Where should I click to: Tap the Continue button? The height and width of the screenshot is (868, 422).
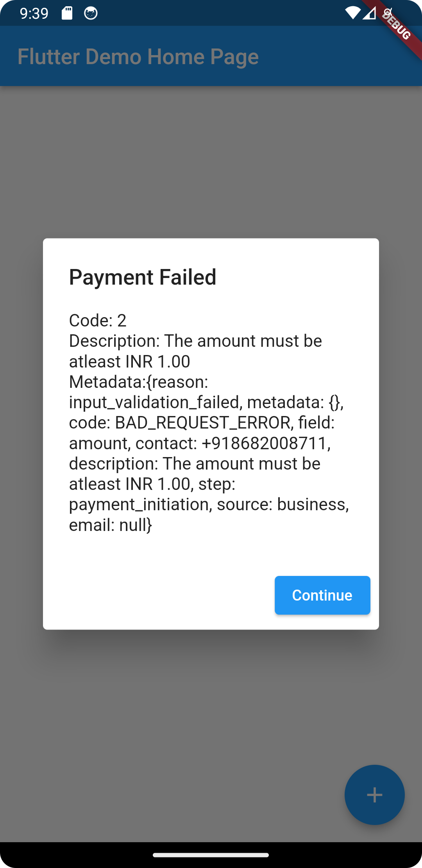pos(322,595)
